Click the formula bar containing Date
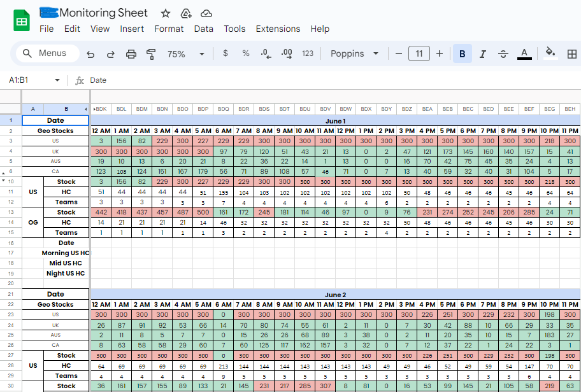This screenshot has height=392, width=581. (333, 80)
